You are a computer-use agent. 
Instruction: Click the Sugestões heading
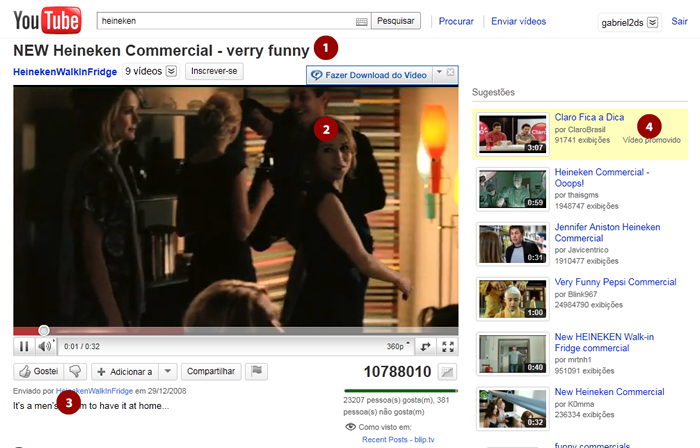493,92
